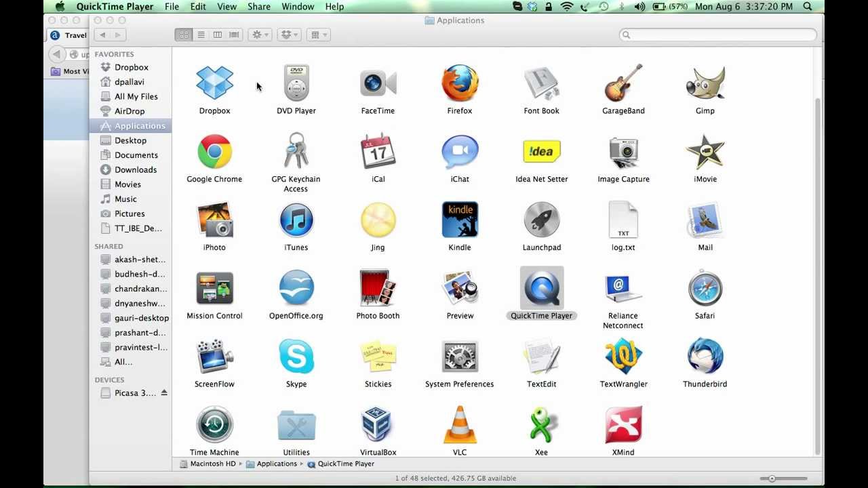Screen dimensions: 868x488
Task: Open the File menu
Action: (172, 6)
